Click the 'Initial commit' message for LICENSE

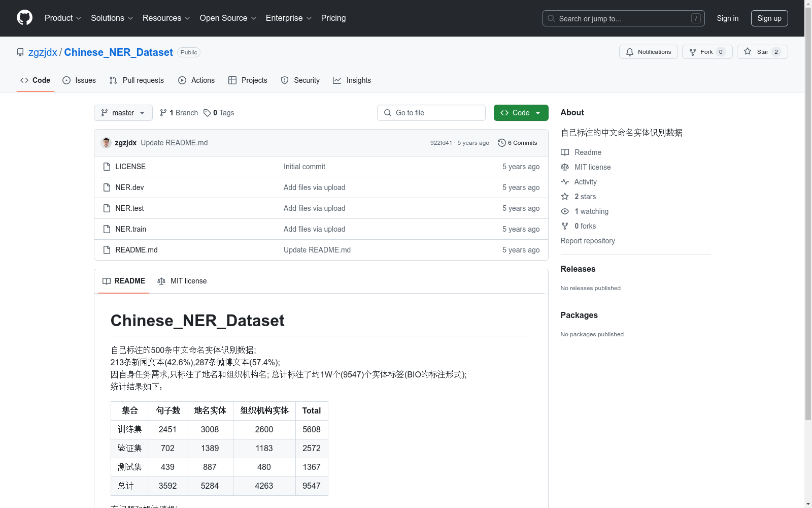point(304,167)
